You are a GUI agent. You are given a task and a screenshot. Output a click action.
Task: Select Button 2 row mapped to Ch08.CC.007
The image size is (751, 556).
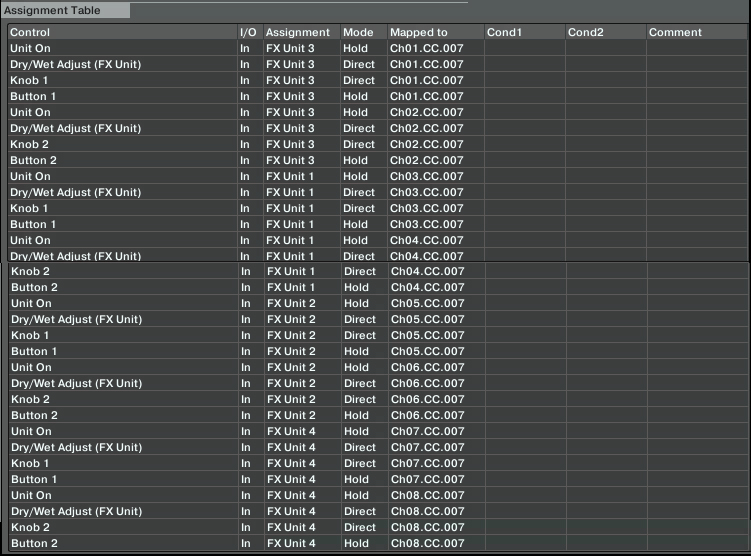(377, 543)
